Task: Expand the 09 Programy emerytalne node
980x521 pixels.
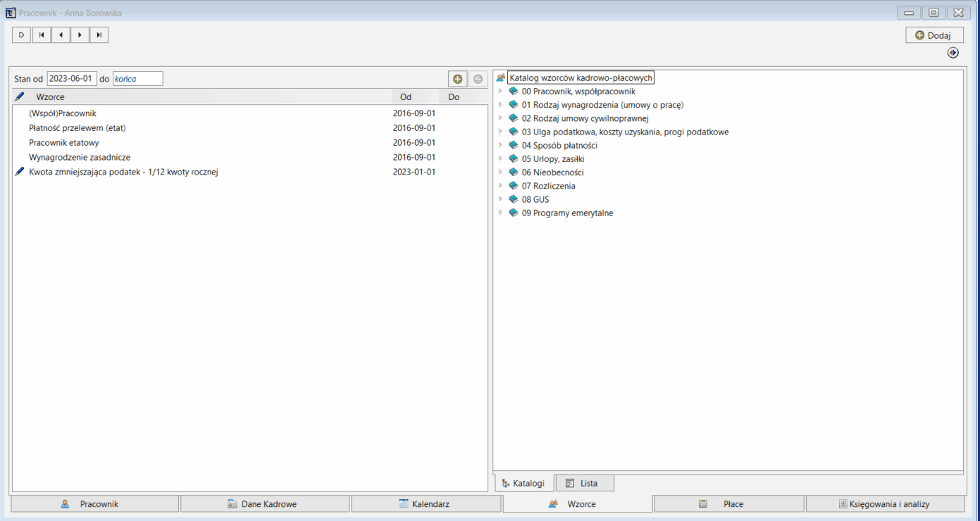Action: tap(500, 213)
